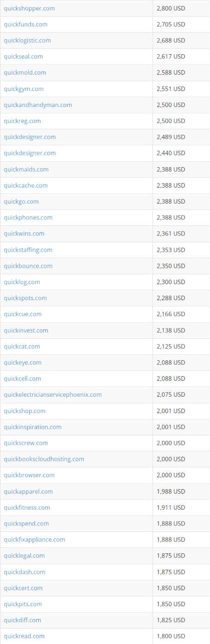Open quickread.com at the list bottom

(24, 636)
